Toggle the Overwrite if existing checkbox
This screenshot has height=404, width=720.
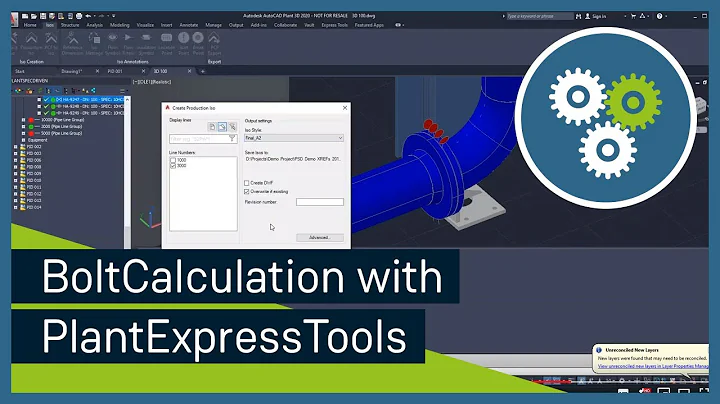click(247, 191)
